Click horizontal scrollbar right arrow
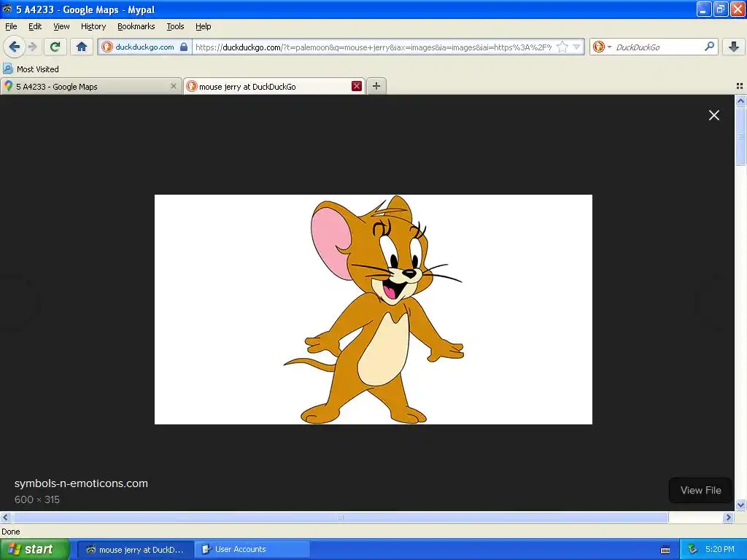Screen dimensions: 747x560 click(728, 517)
